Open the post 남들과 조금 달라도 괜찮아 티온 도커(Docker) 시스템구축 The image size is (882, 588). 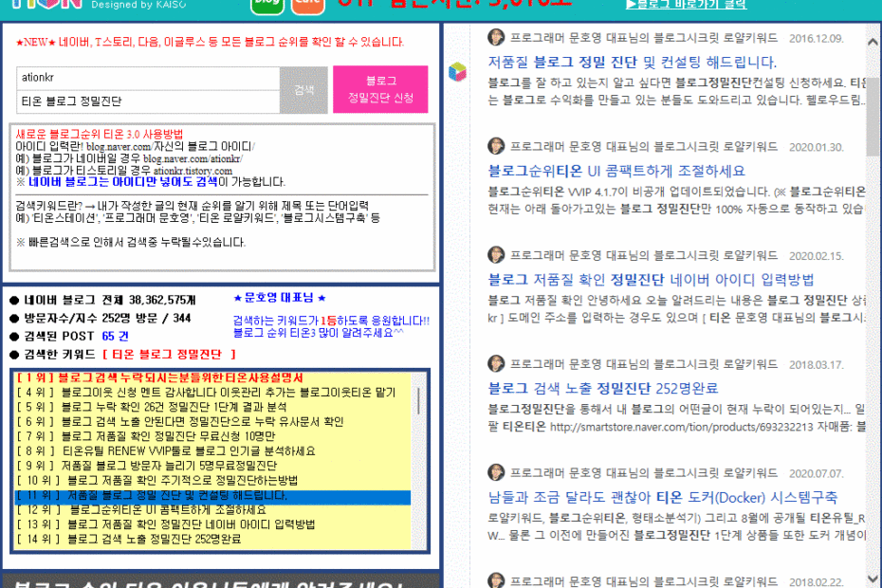663,497
